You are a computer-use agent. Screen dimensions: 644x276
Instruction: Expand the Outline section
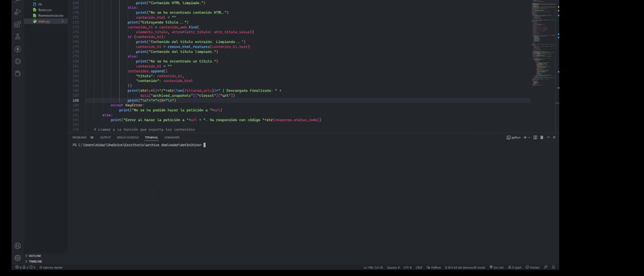(x=32, y=256)
